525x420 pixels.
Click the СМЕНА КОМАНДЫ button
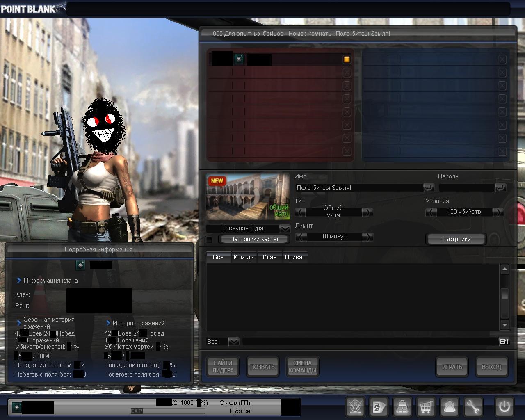(302, 367)
